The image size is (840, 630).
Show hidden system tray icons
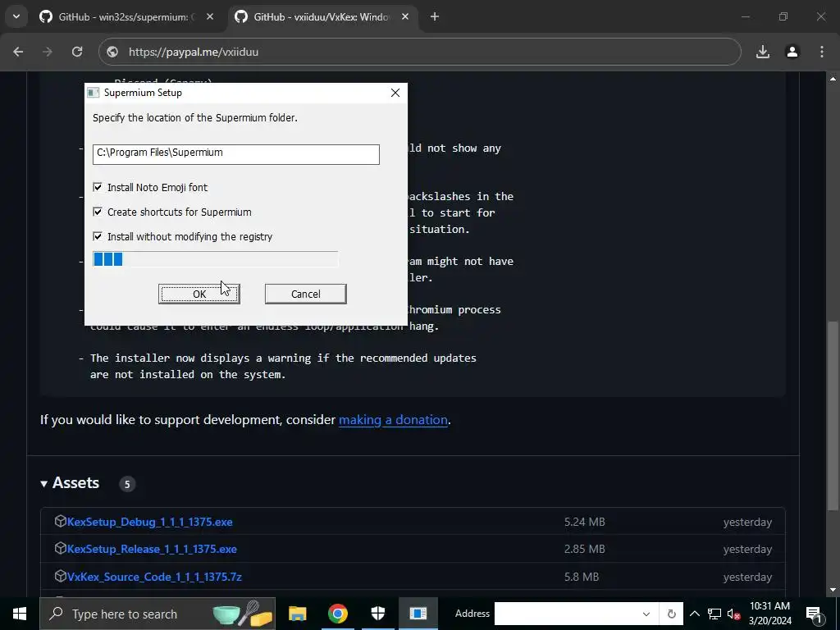coord(694,614)
